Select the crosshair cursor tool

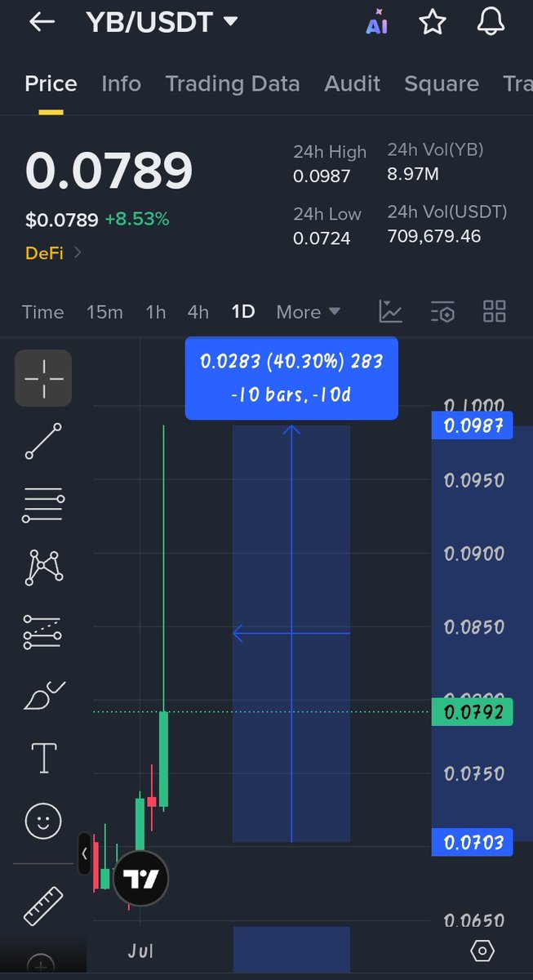[43, 378]
